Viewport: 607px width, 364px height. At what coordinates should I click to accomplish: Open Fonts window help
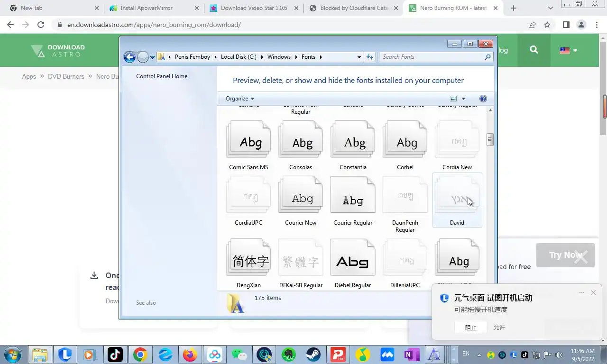point(483,99)
